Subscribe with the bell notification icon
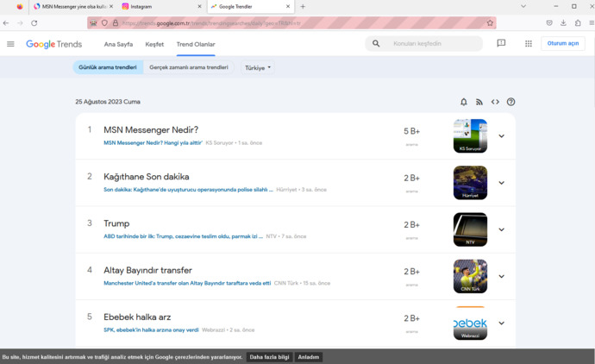Screen dimensions: 595x364 coord(464,102)
